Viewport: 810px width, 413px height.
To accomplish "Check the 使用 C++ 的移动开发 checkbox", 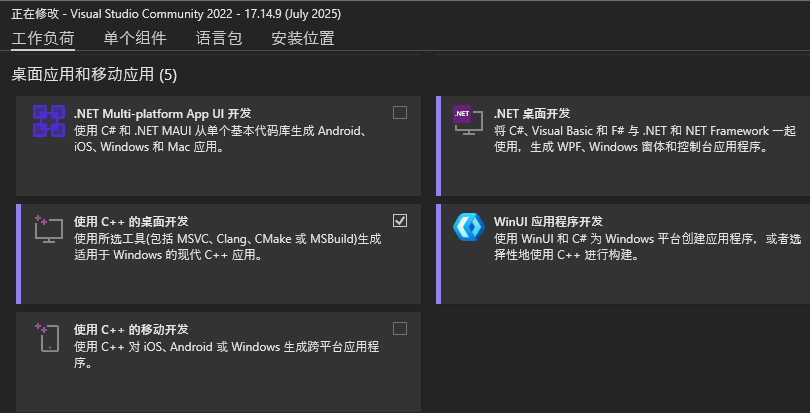I will (400, 329).
